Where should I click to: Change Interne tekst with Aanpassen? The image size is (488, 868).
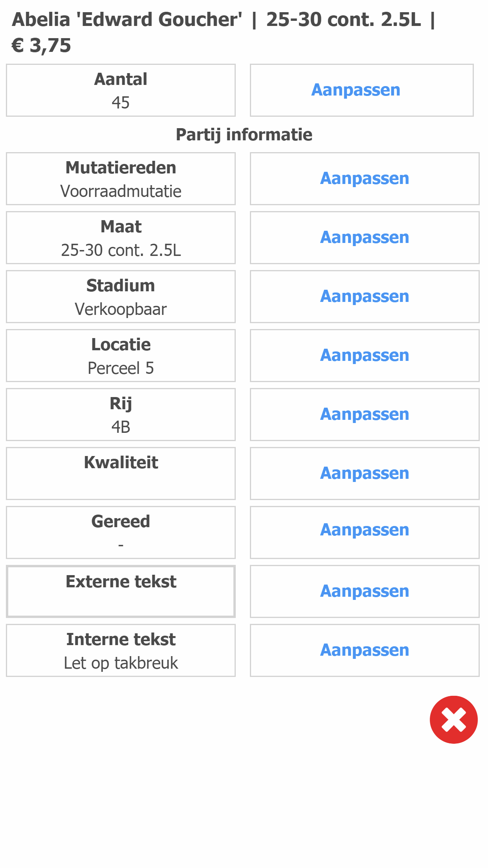coord(365,650)
